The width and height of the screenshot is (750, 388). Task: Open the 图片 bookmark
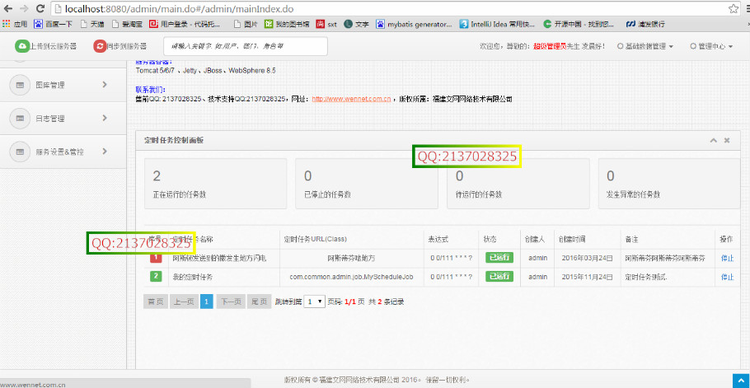pos(246,23)
